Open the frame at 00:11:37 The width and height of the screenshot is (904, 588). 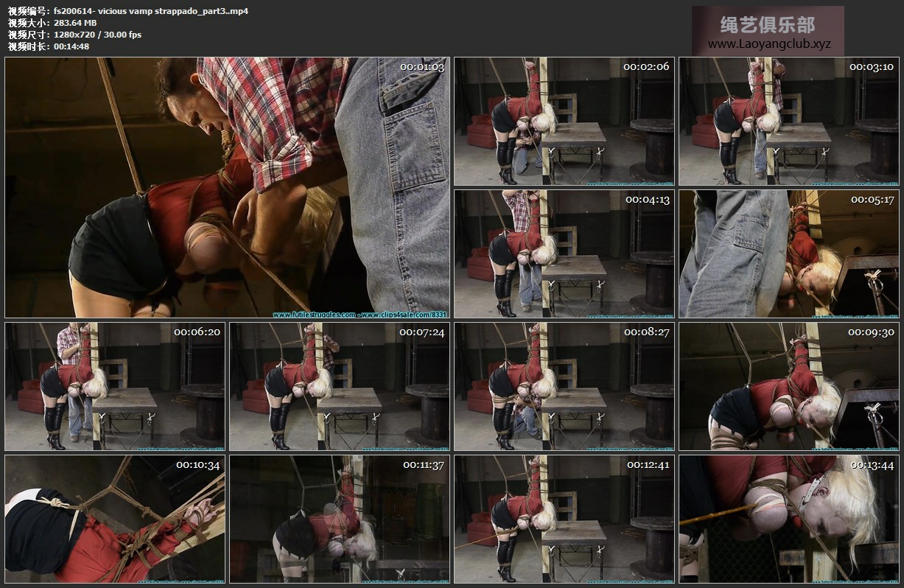coord(339,519)
